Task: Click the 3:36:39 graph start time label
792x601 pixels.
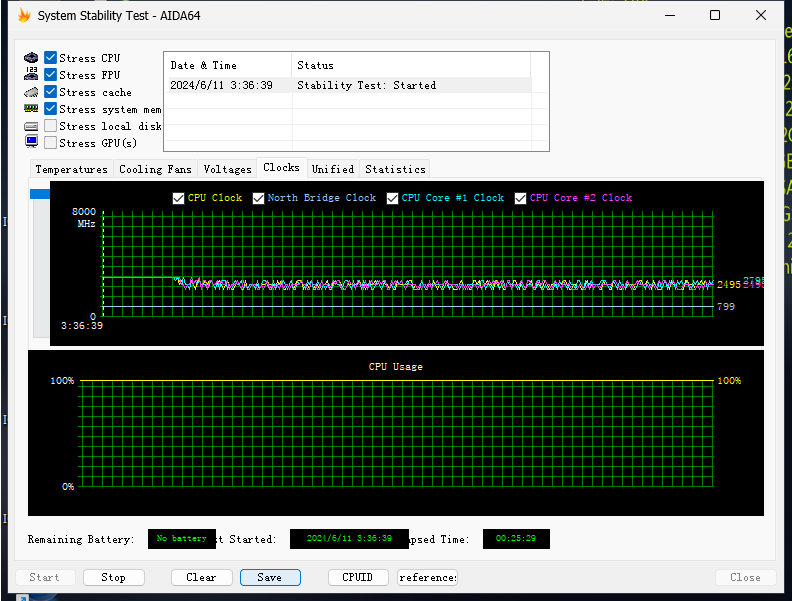Action: 82,326
